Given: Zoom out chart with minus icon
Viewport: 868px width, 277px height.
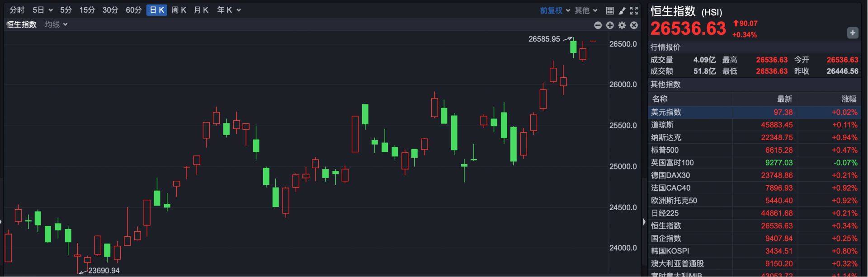Looking at the screenshot, I should tap(598, 25).
